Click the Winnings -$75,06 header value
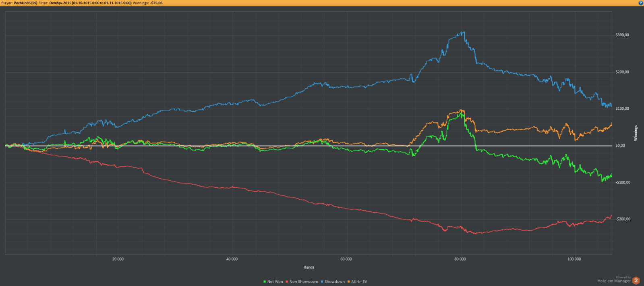This screenshot has height=286, width=644. click(x=156, y=3)
